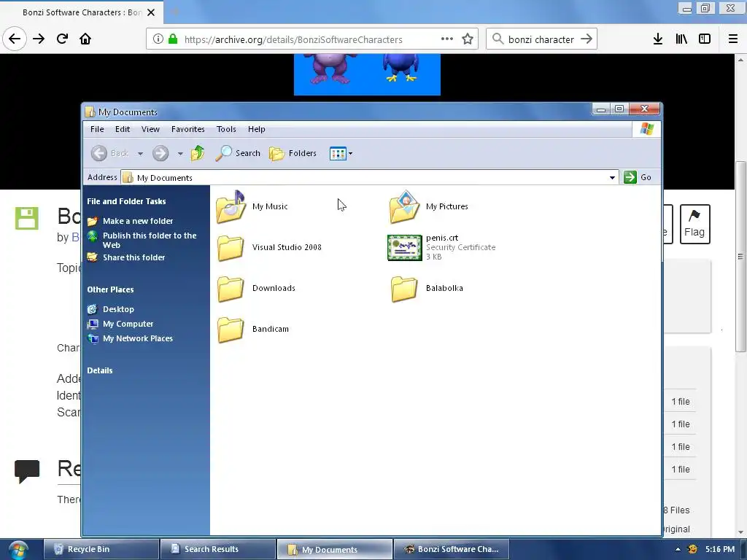Click the green padlock in the URL bar
The height and width of the screenshot is (560, 747).
173,39
